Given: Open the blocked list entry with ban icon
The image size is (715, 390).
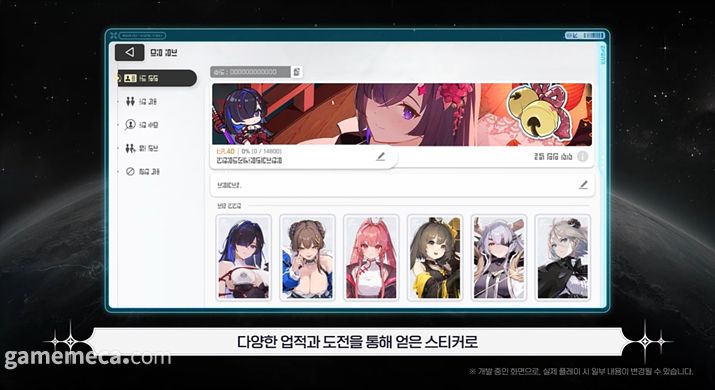Looking at the screenshot, I should coord(142,172).
